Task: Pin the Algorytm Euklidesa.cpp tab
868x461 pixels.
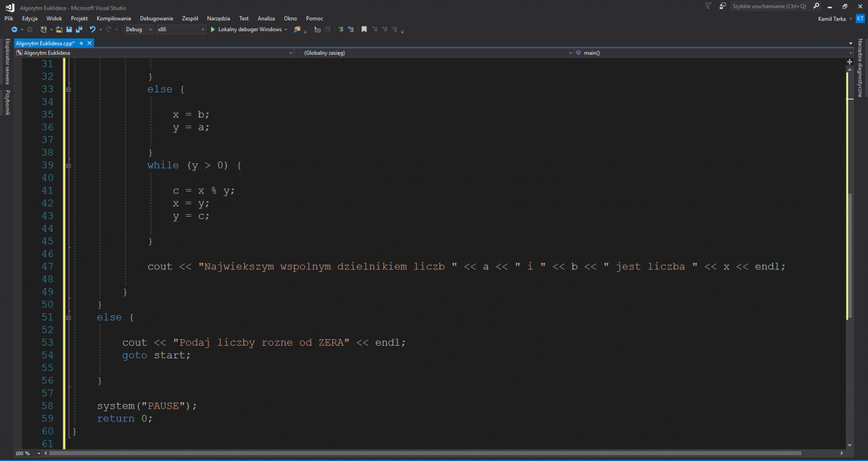Action: 82,43
